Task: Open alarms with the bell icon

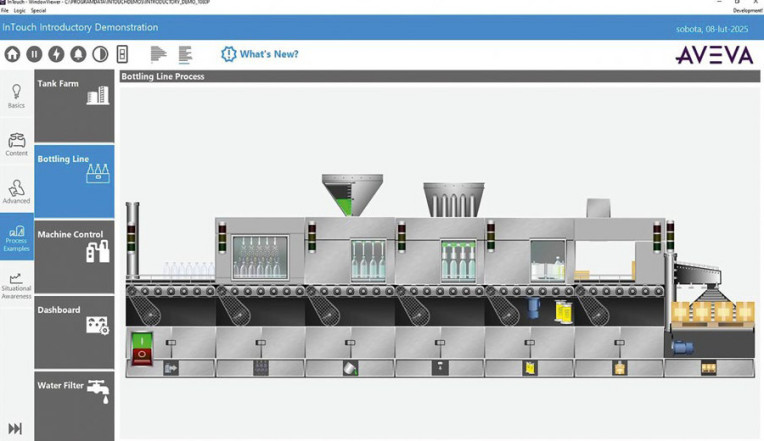Action: click(x=78, y=54)
